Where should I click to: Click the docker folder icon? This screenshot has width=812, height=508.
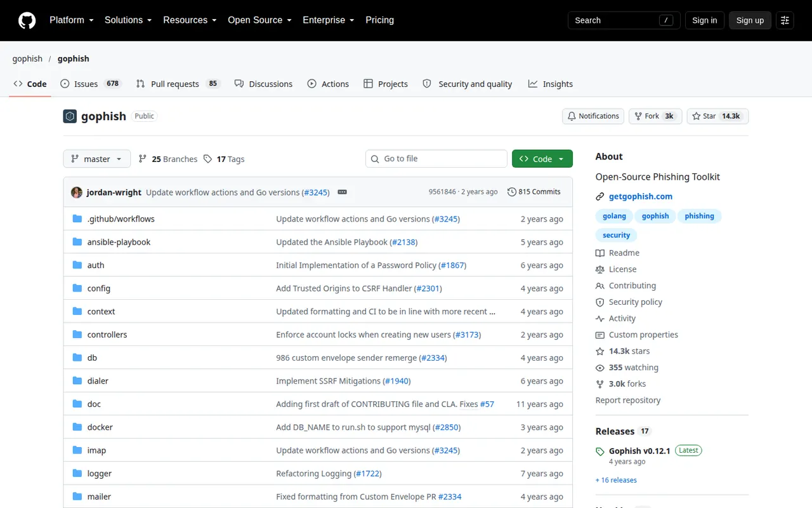point(77,427)
